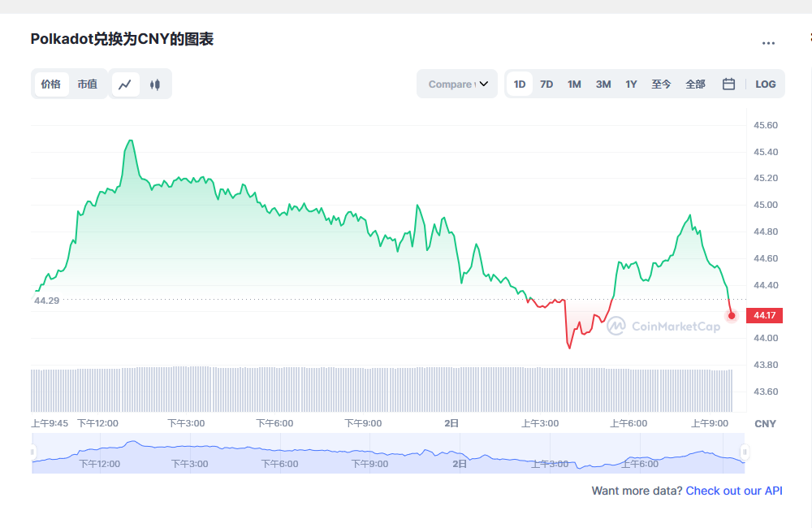Select the 至今 (YTD) time range
812x528 pixels.
[x=661, y=84]
